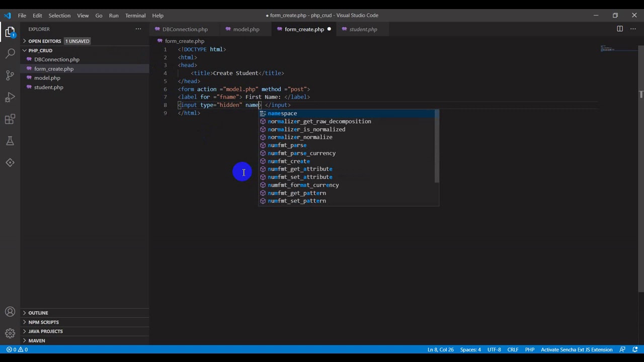Viewport: 644px width, 362px height.
Task: Open the Search view in activity bar
Action: coord(10,53)
